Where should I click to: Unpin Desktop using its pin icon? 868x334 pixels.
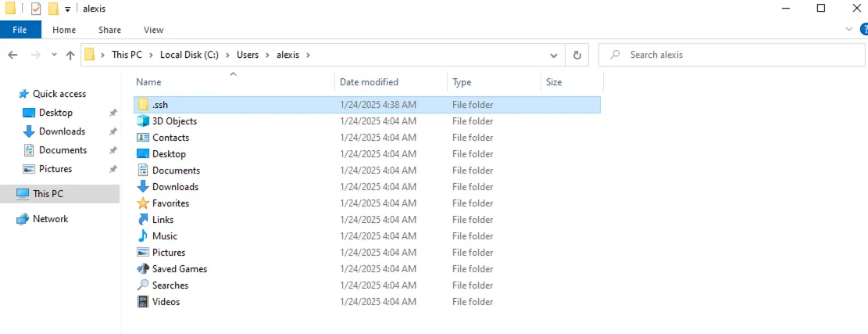click(x=113, y=113)
